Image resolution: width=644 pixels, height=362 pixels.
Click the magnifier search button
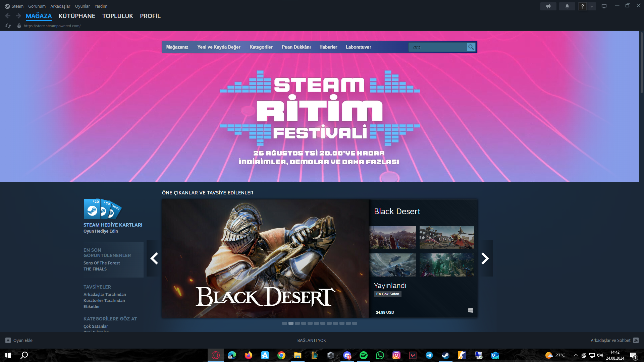coord(471,47)
